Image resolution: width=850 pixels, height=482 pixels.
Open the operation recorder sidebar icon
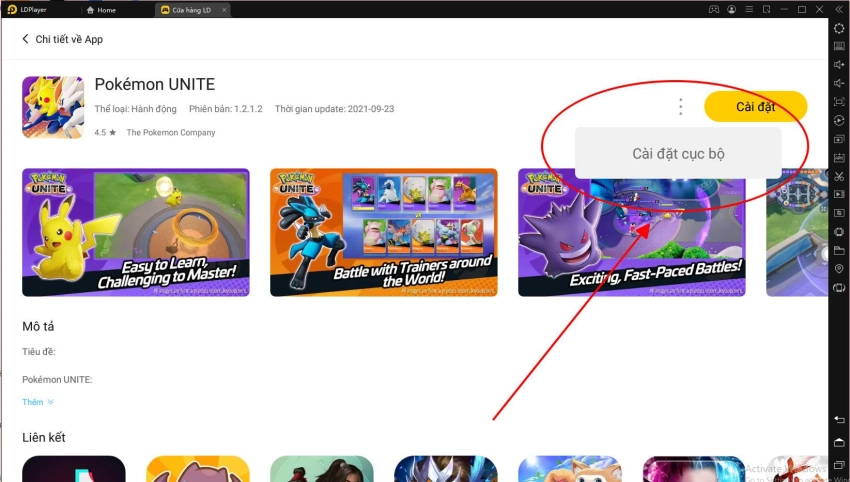point(839,120)
